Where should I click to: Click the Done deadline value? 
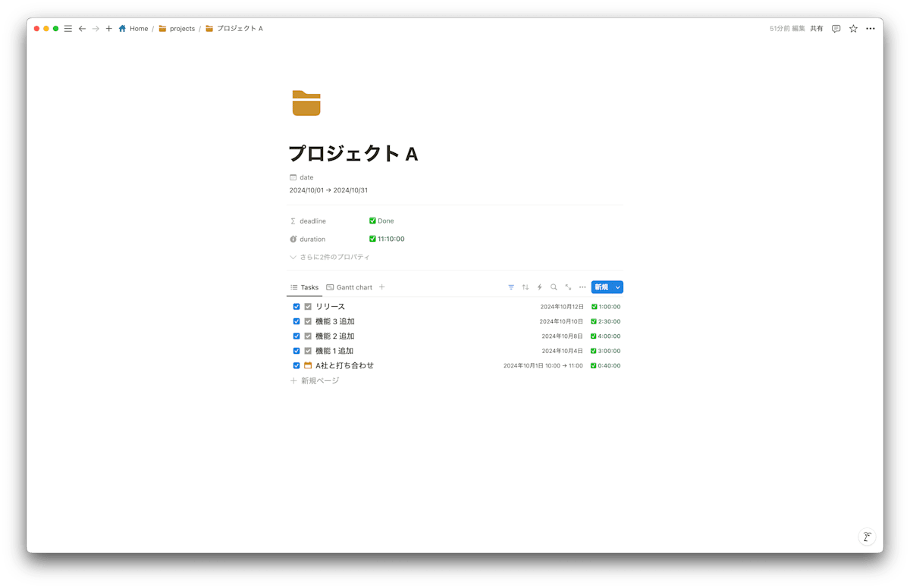point(381,221)
